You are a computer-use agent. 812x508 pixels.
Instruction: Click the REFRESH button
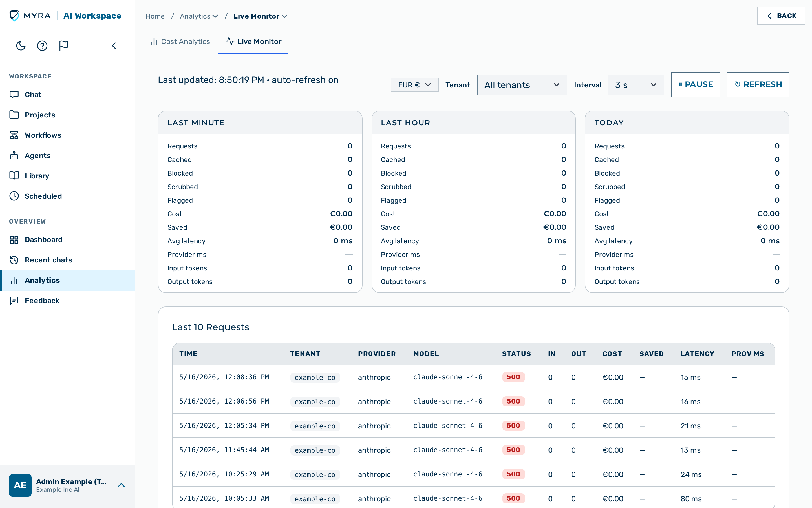click(758, 85)
